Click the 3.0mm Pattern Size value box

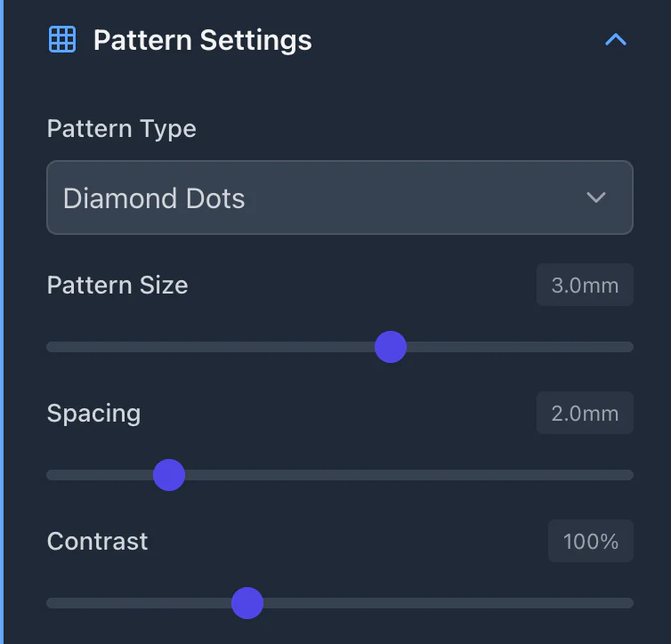pos(585,286)
